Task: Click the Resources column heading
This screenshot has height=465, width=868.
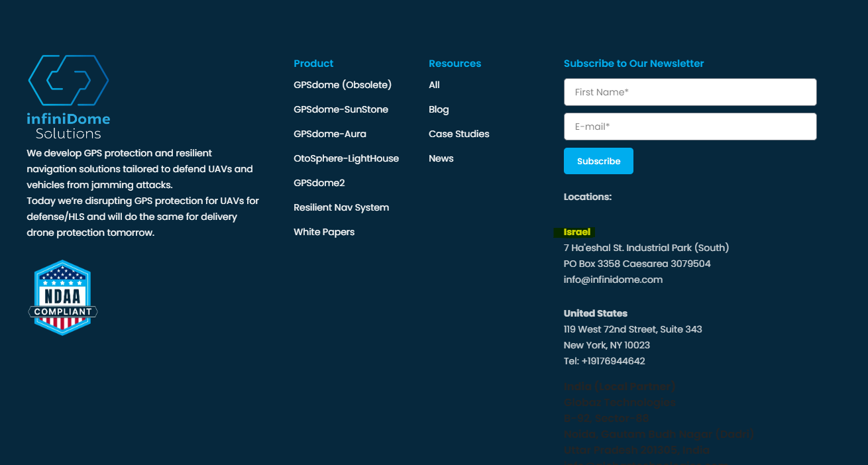Action: [x=455, y=64]
